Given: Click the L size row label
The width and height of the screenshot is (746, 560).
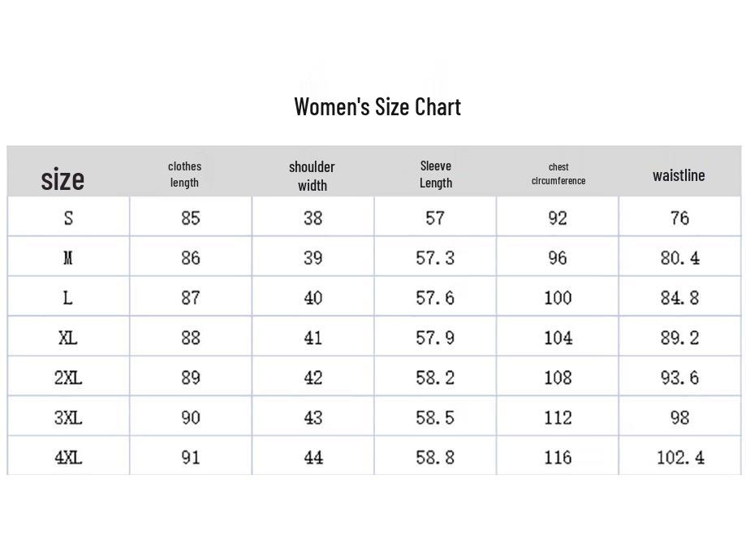Looking at the screenshot, I should click(68, 298).
